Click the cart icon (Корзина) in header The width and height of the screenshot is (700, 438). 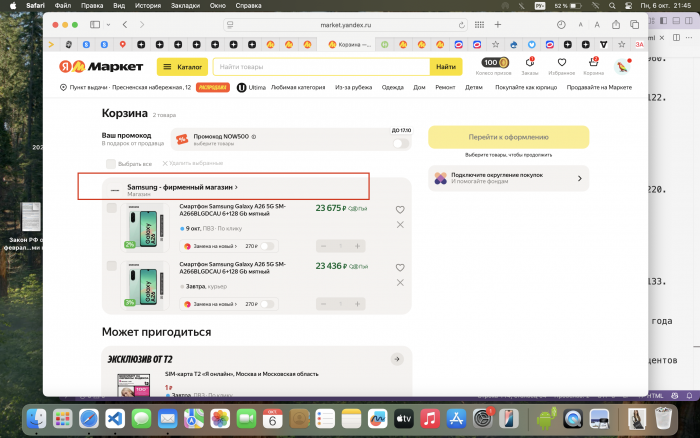(x=593, y=64)
